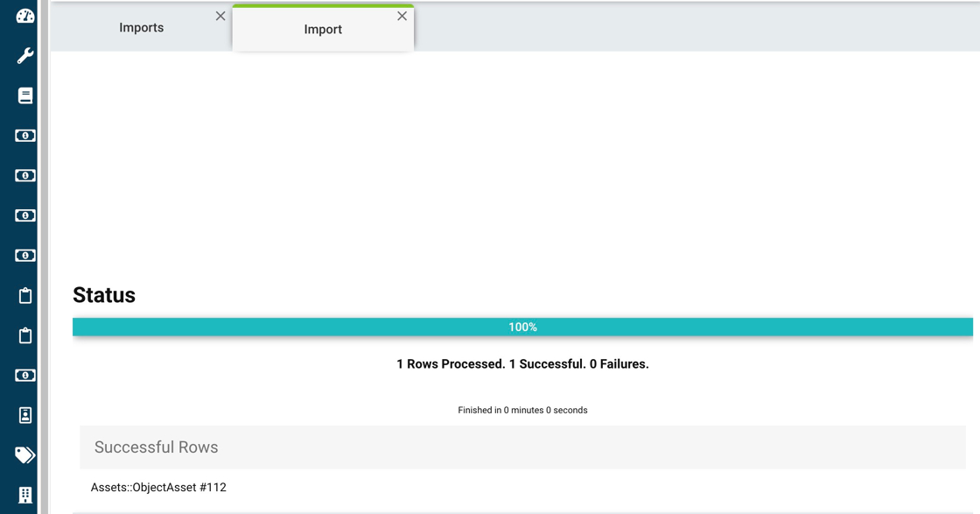Select the clipboard icon just below the money icons

(x=24, y=296)
